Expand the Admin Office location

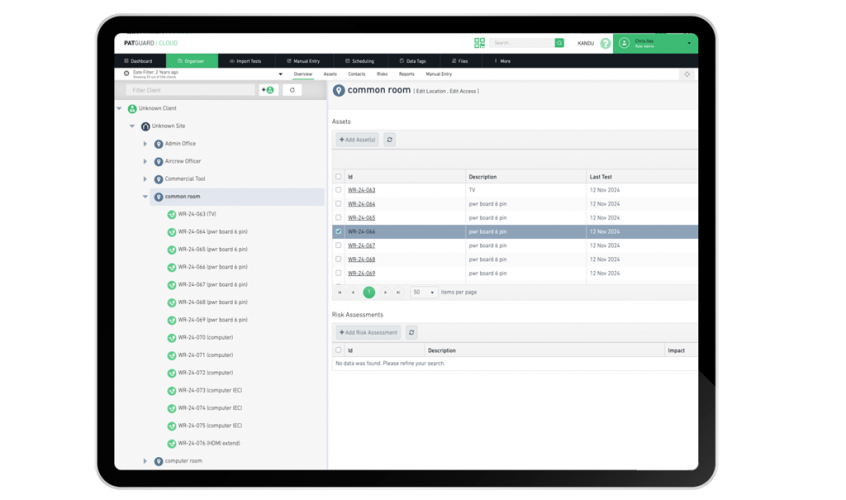(x=145, y=144)
